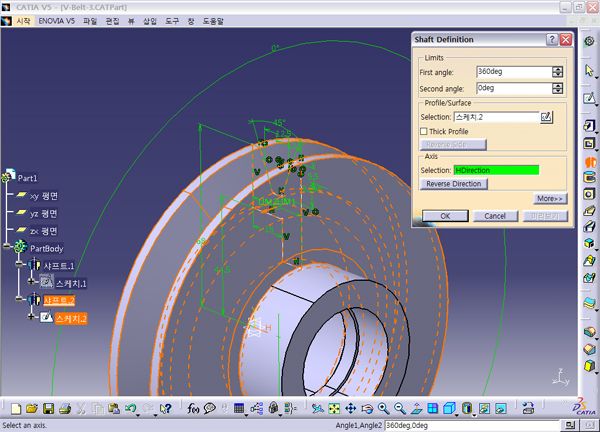The image size is (600, 432).
Task: Click the Isometric View cube icon
Action: coord(449,409)
